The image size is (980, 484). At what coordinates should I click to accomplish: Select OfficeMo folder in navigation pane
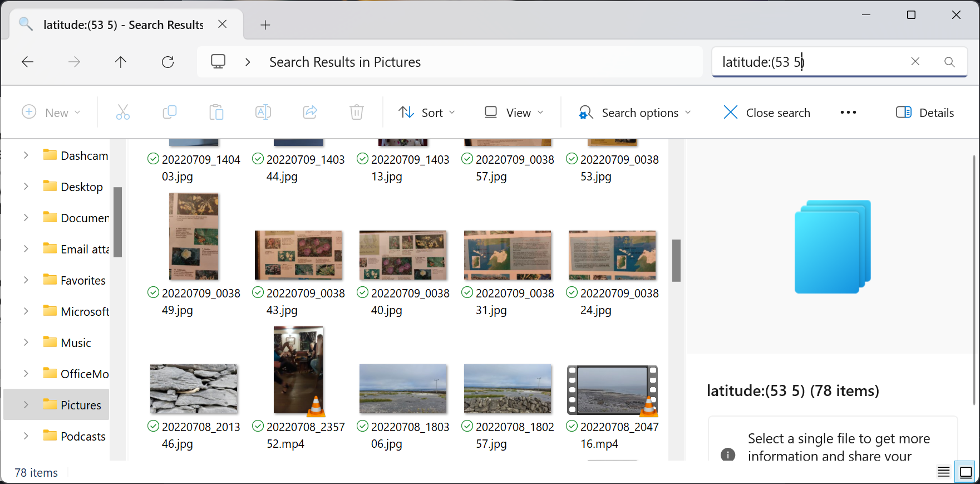click(75, 374)
